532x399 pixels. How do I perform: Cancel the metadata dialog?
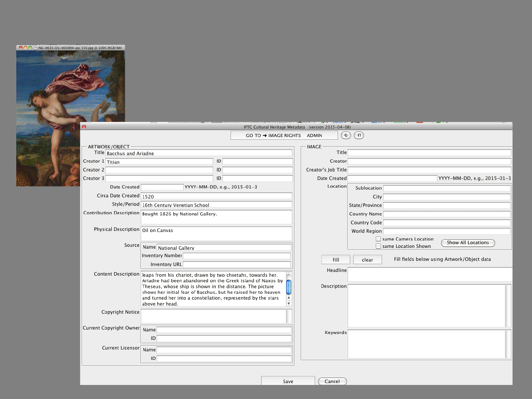click(332, 381)
